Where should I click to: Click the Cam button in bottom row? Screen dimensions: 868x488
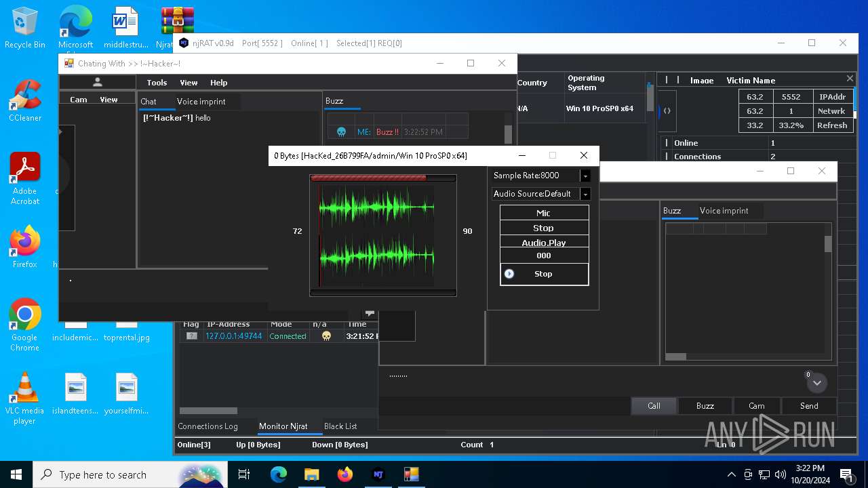click(x=757, y=406)
